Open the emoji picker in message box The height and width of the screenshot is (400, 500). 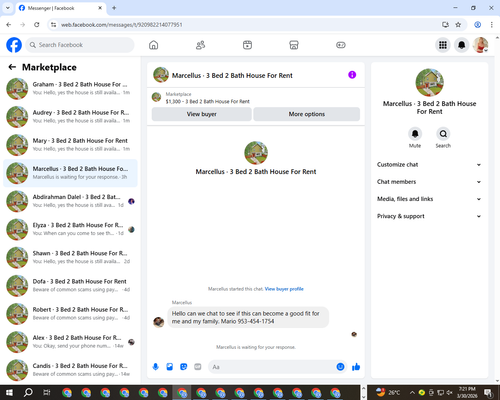click(x=340, y=367)
